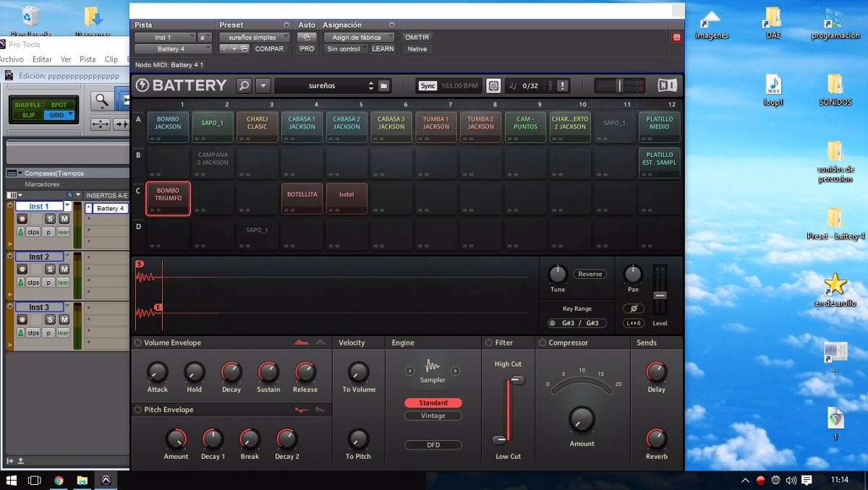
Task: Solo the Inst 1 track
Action: 51,219
